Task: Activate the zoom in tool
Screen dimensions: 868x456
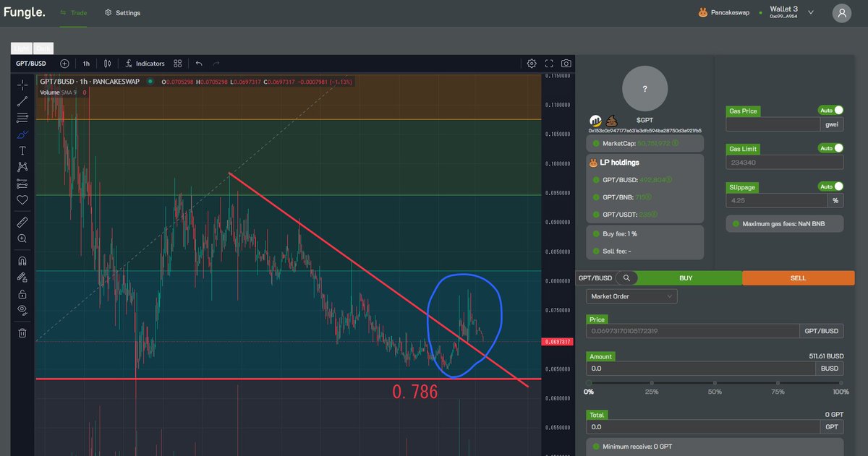Action: [22, 238]
